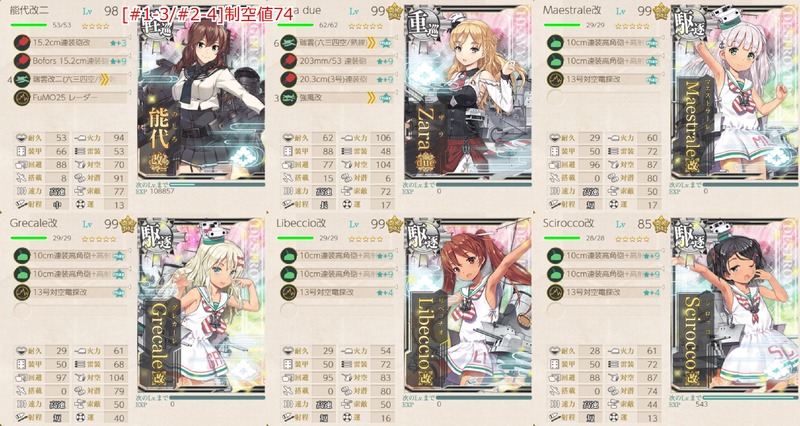The image size is (800, 426).
Task: Click Noshiro's red 15.2cm twin gun icon
Action: (x=21, y=42)
